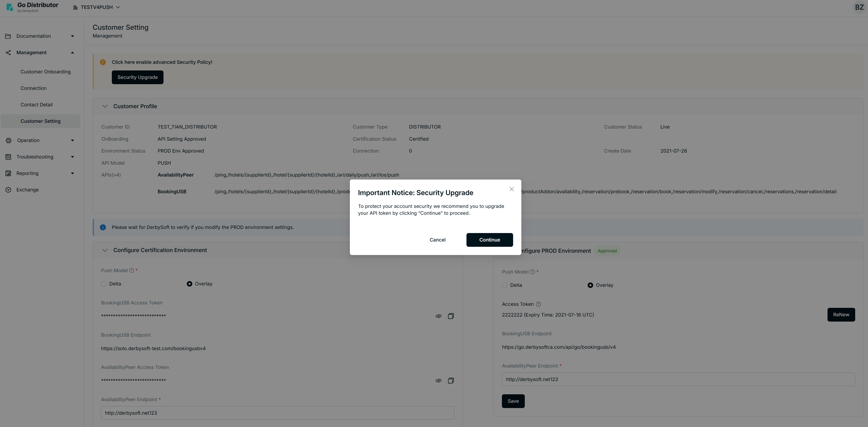This screenshot has width=868, height=427.
Task: Open Contact Detail menu item
Action: 36,105
